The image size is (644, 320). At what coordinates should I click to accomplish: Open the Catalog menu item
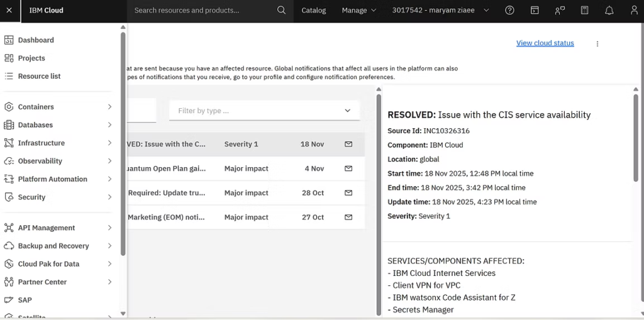(314, 10)
